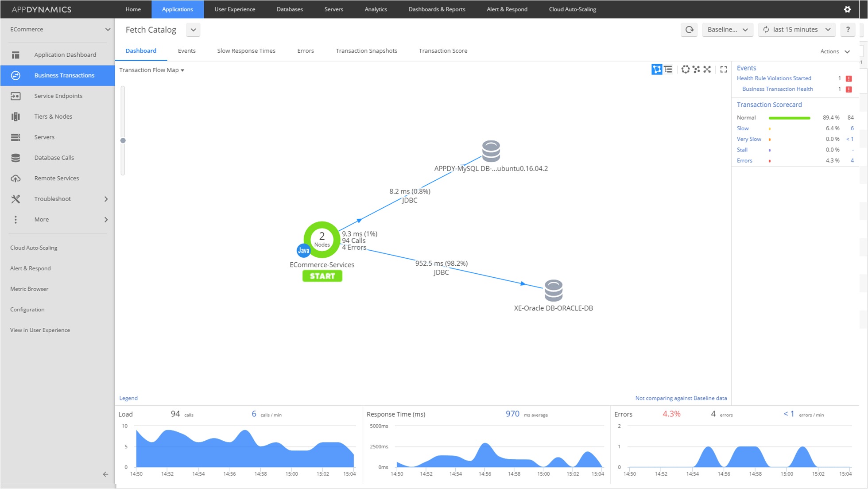Enter fullscreen flow map mode
This screenshot has width=868, height=489.
[x=724, y=70]
